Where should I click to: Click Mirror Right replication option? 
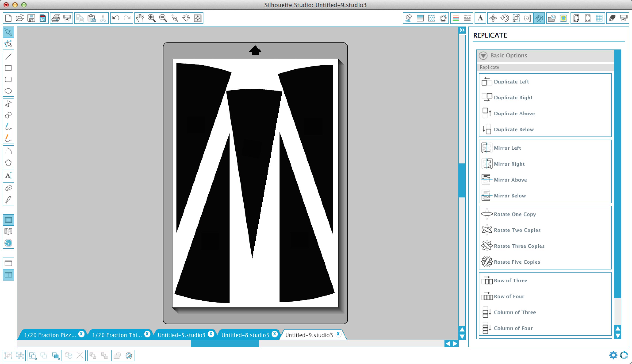pyautogui.click(x=509, y=164)
